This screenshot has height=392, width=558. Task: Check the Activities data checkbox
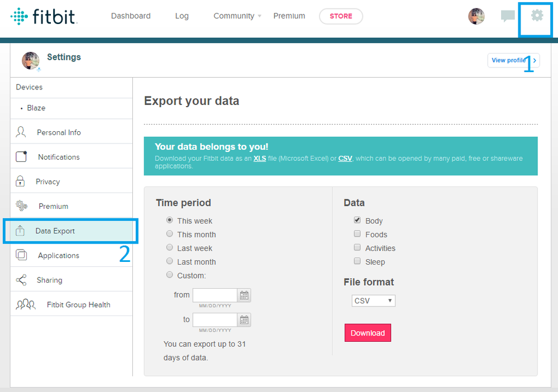tap(357, 247)
